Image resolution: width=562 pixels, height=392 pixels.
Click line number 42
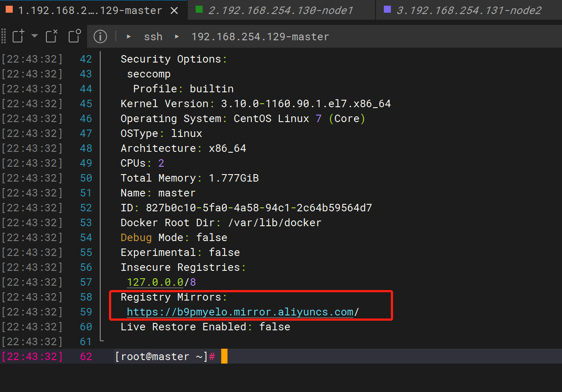(86, 59)
